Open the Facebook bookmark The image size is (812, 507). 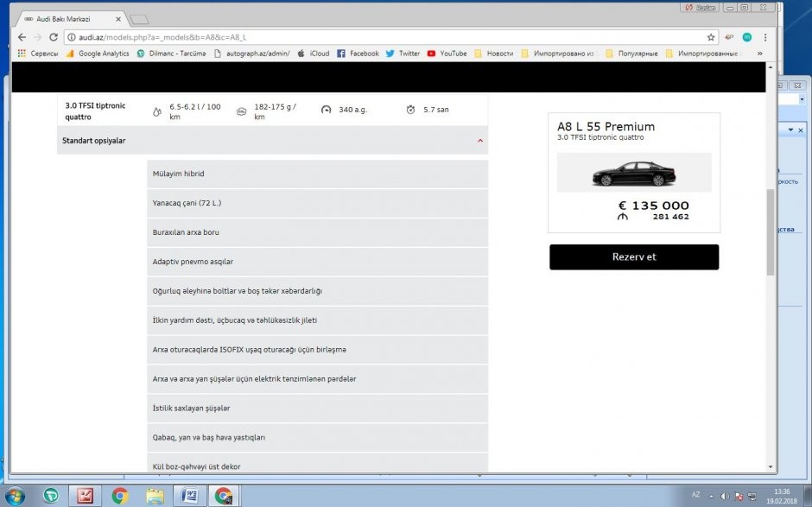click(x=358, y=54)
